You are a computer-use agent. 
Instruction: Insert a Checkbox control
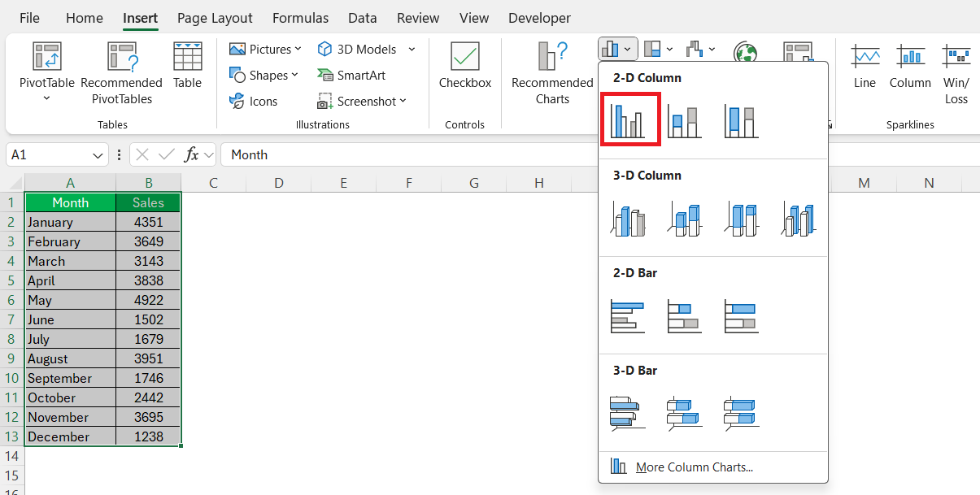(465, 65)
